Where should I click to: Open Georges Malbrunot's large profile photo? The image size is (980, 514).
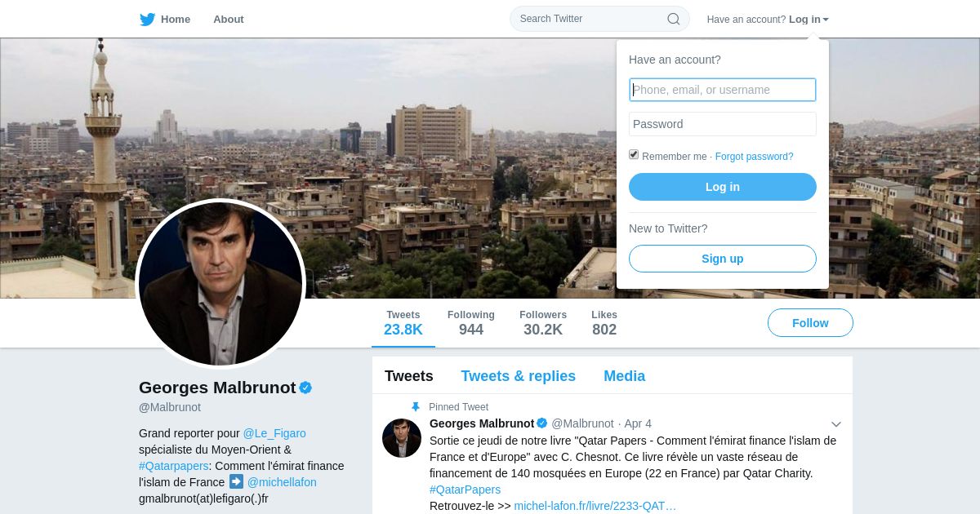click(x=220, y=284)
